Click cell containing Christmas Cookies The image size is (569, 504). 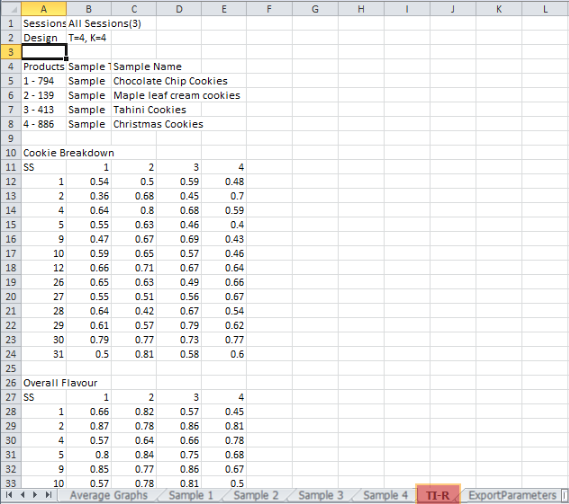(x=158, y=124)
